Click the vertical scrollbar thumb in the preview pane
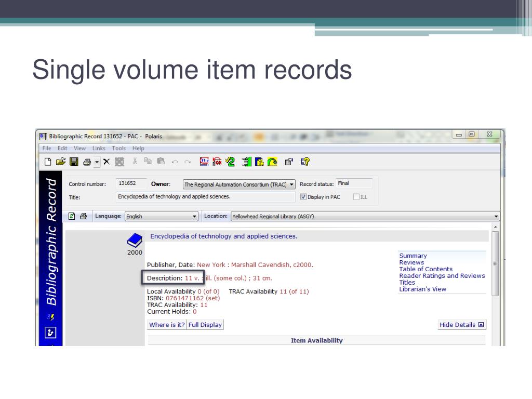Image resolution: width=532 pixels, height=399 pixels. click(495, 263)
